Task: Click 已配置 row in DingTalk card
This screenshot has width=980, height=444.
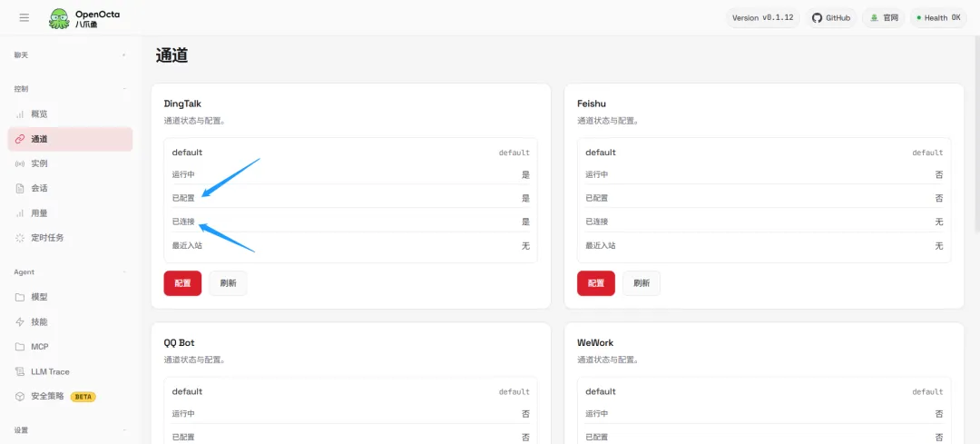Action: (350, 198)
